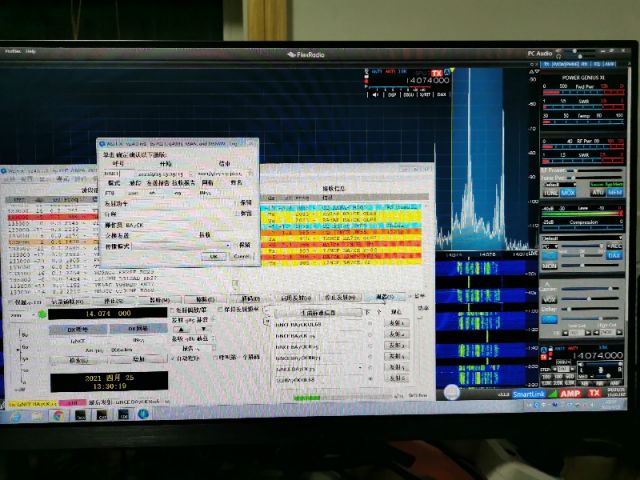Click the callsign field in log dialog
The width and height of the screenshot is (640, 480).
(118, 173)
